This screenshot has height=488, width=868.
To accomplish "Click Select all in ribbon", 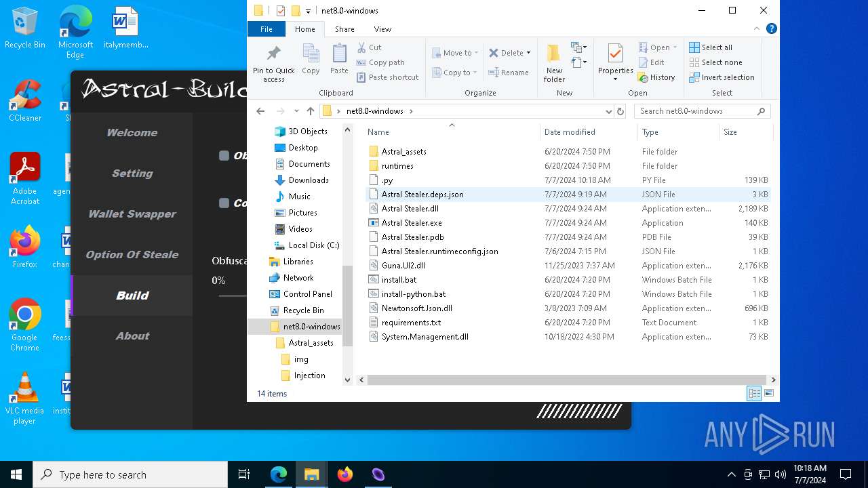I will (x=711, y=47).
